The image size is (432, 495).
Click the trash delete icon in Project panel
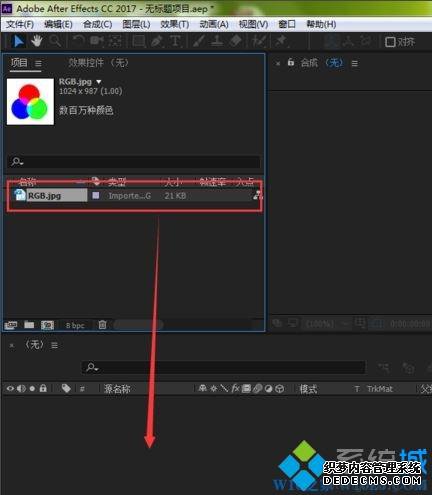tap(102, 325)
